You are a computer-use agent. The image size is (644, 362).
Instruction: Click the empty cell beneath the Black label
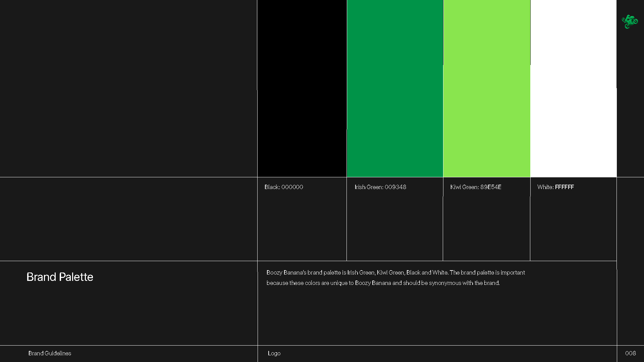tap(302, 228)
